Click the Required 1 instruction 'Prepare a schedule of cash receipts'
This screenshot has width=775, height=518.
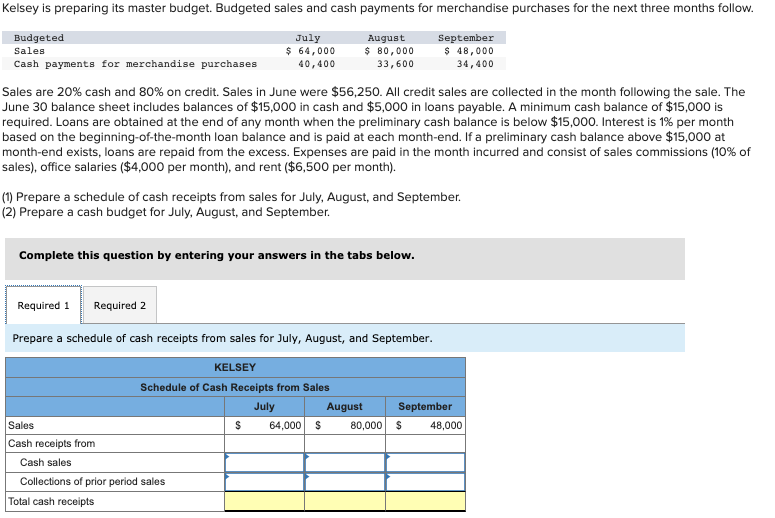tap(222, 339)
